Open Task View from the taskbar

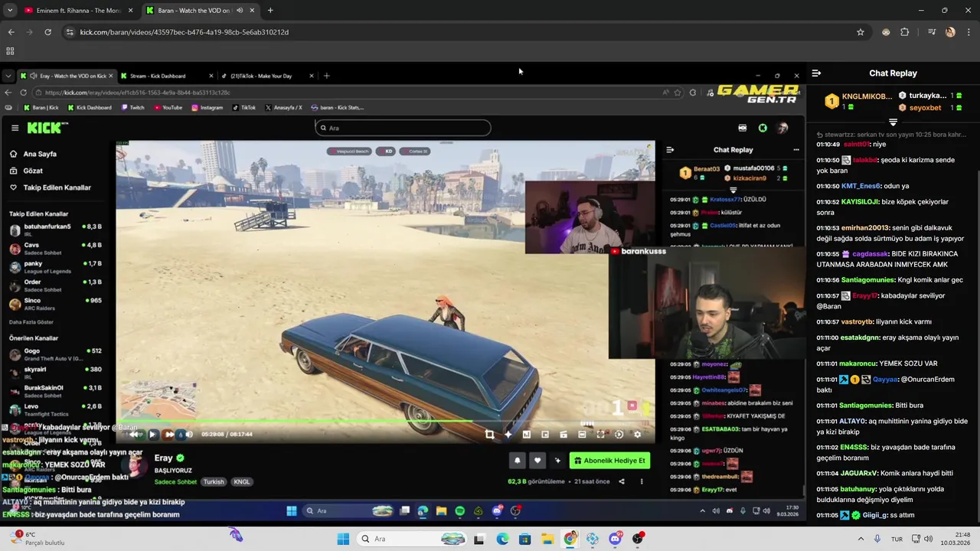[479, 539]
